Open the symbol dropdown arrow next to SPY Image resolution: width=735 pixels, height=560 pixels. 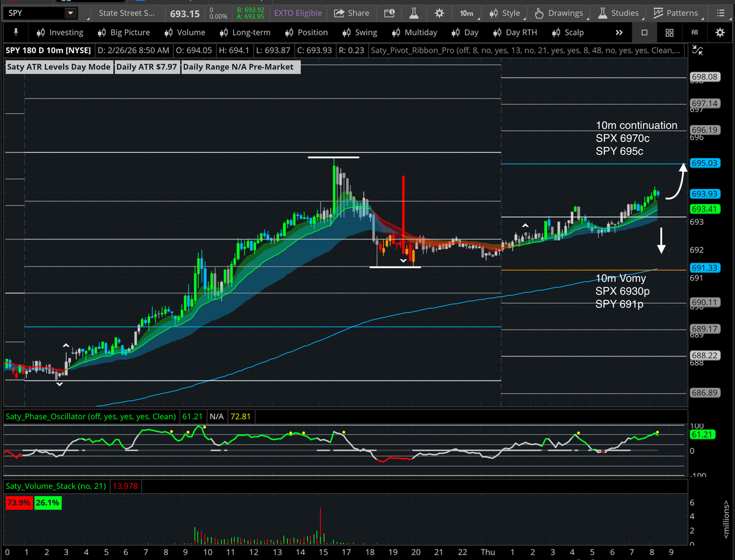pyautogui.click(x=70, y=13)
